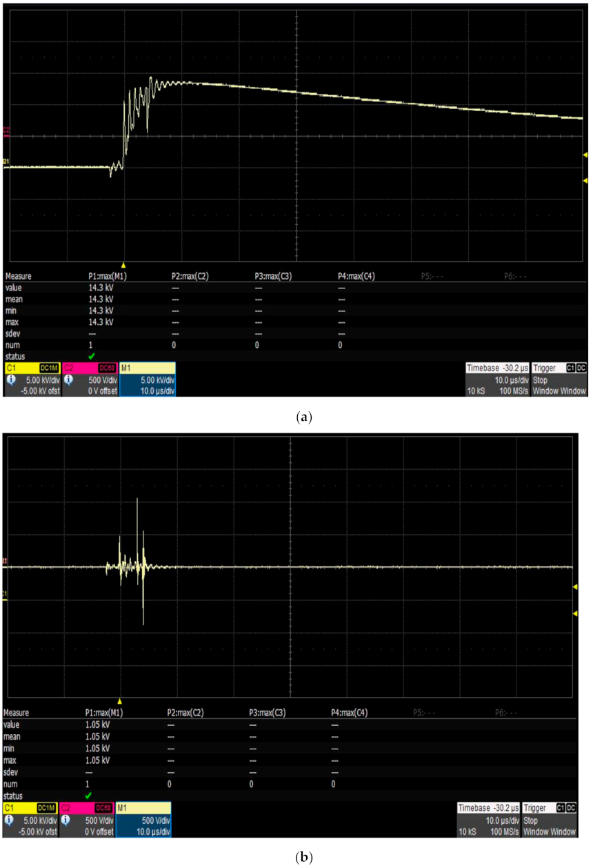The image size is (593, 868).
Task: Click the info icon in figure (a)'s C1 descriptor
Action: tap(9, 379)
